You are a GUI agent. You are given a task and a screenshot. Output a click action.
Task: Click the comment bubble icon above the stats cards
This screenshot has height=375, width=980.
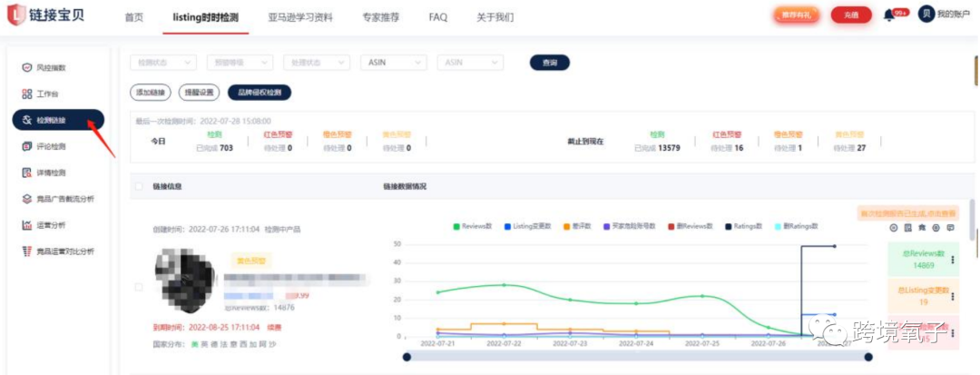pos(951,228)
